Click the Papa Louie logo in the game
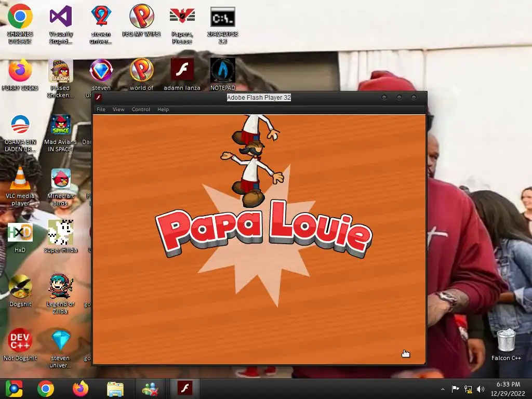This screenshot has width=532, height=399. click(264, 230)
